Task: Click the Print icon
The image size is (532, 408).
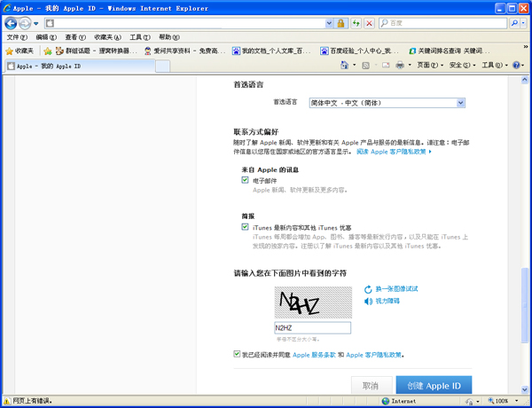Action: [x=400, y=65]
